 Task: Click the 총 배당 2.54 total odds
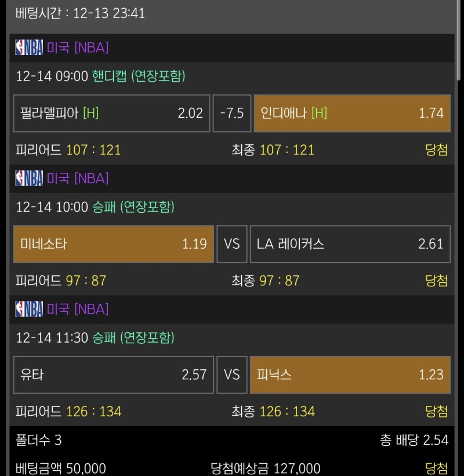414,441
